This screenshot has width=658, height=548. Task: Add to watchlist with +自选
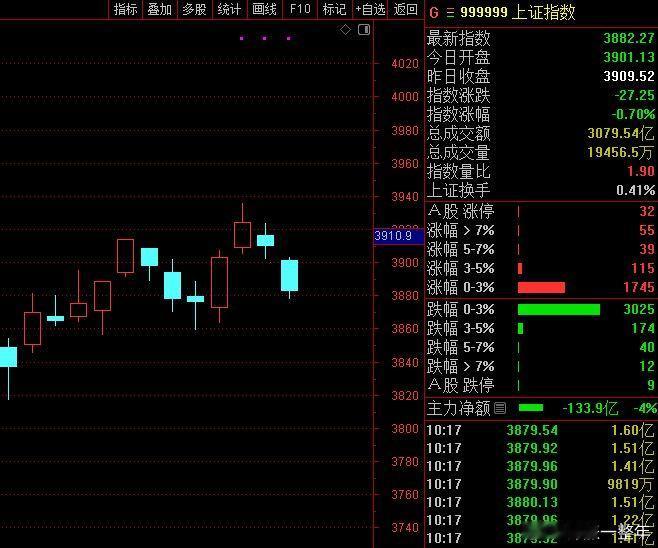point(371,9)
